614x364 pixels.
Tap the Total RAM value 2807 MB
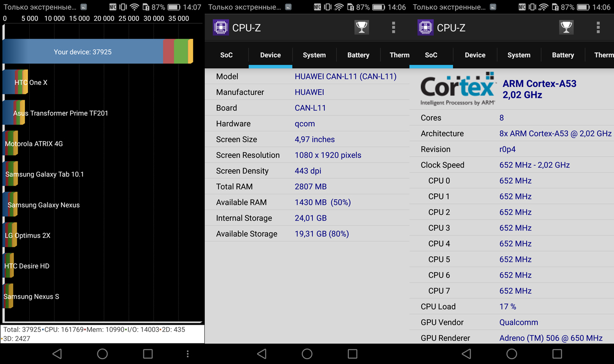pyautogui.click(x=311, y=187)
